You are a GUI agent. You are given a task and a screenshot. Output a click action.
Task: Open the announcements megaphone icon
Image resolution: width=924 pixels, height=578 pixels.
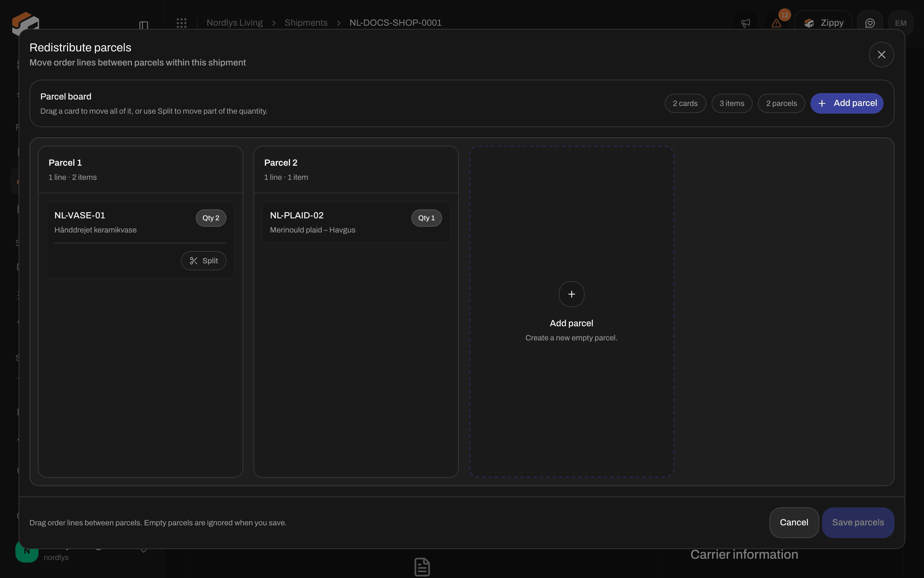pos(745,23)
